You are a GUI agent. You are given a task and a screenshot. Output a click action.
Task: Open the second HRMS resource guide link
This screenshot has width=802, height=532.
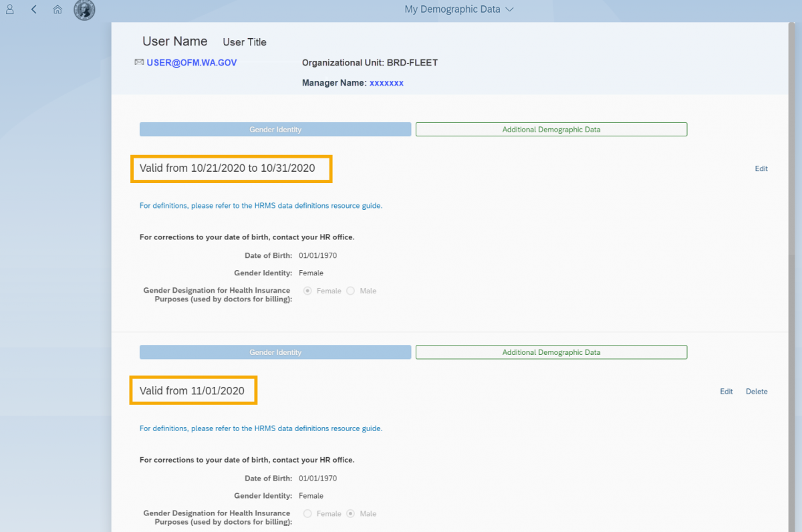pos(261,428)
